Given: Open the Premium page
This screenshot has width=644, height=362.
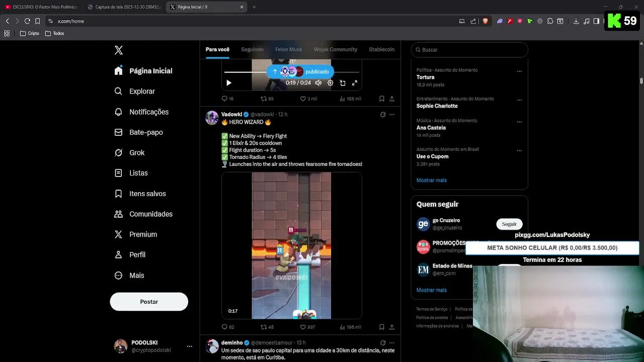Looking at the screenshot, I should pos(136,234).
